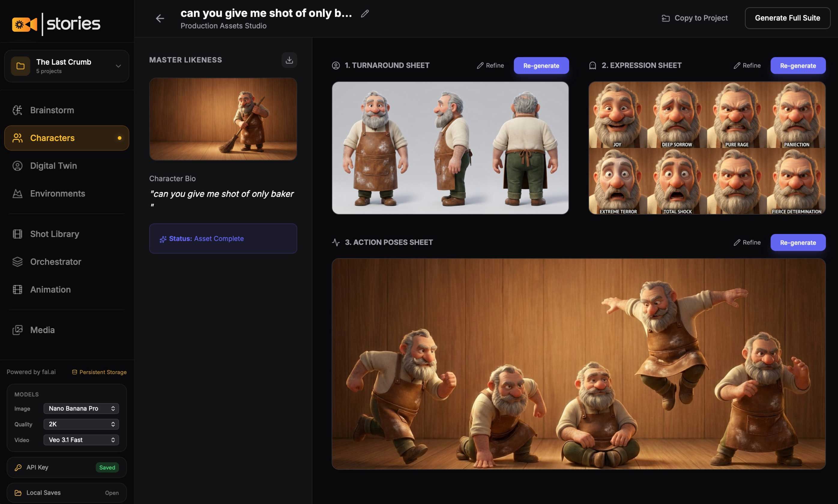Select the Orchestrator icon
The image size is (838, 504).
(17, 262)
